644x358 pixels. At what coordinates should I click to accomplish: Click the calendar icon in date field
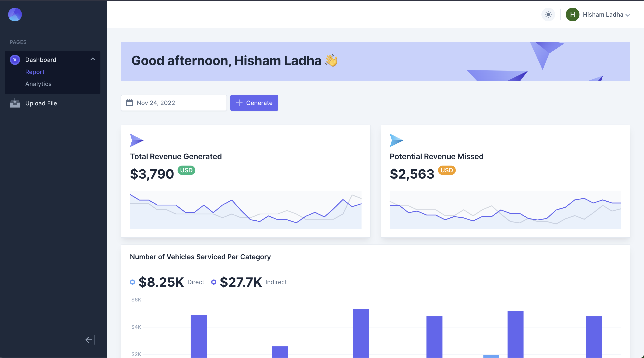129,103
